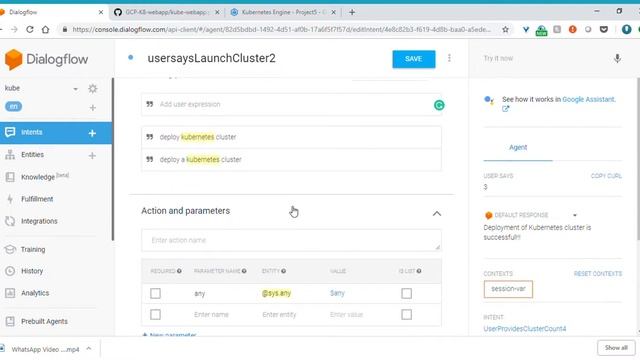Click the session-var context chip
The width and height of the screenshot is (640, 360).
508,289
